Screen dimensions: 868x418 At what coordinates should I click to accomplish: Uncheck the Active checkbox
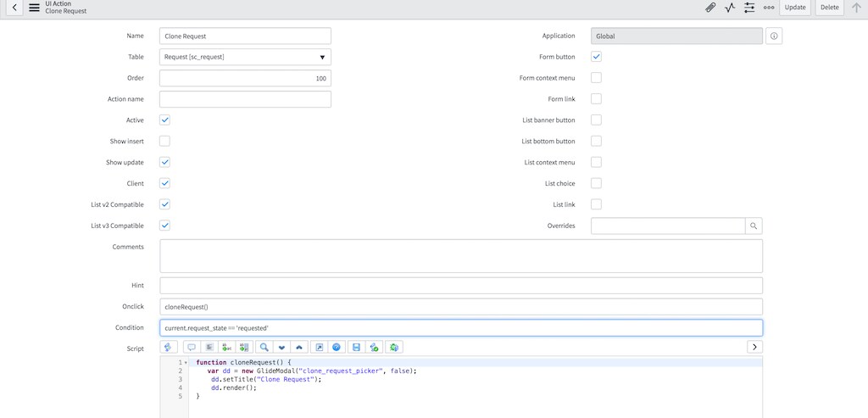point(164,120)
